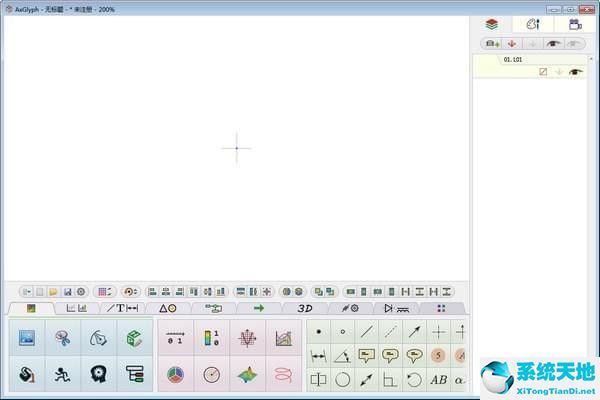Pick the solid straight line tool
600x400 pixels.
367,331
